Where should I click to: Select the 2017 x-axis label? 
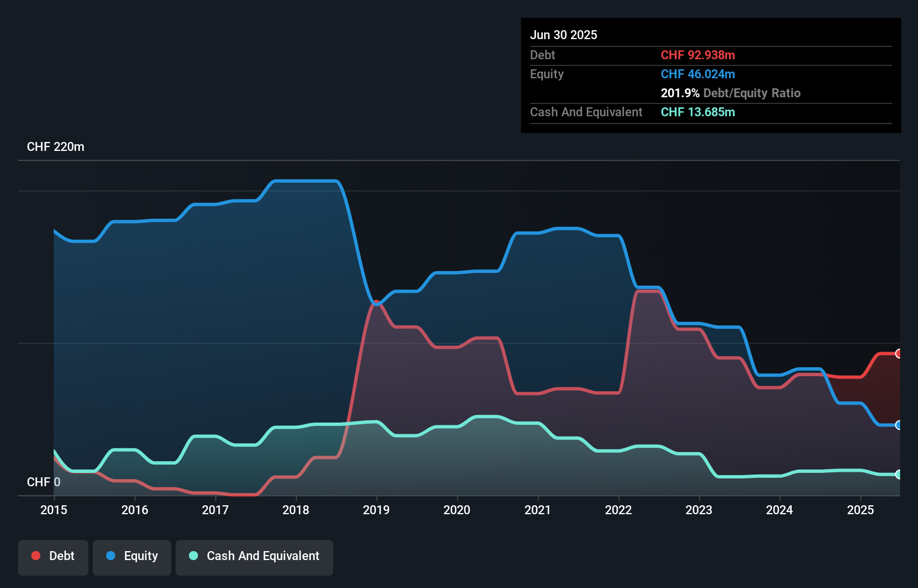tap(215, 510)
